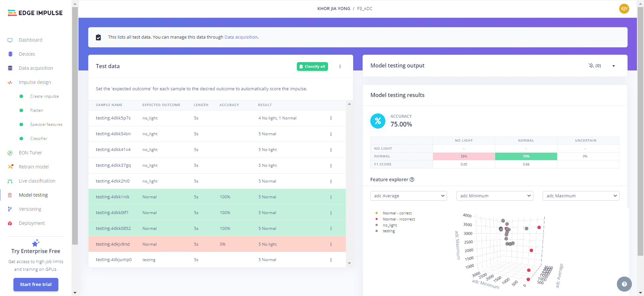This screenshot has width=644, height=296.
Task: Open the adc Minimum axis dropdown
Action: click(x=494, y=196)
